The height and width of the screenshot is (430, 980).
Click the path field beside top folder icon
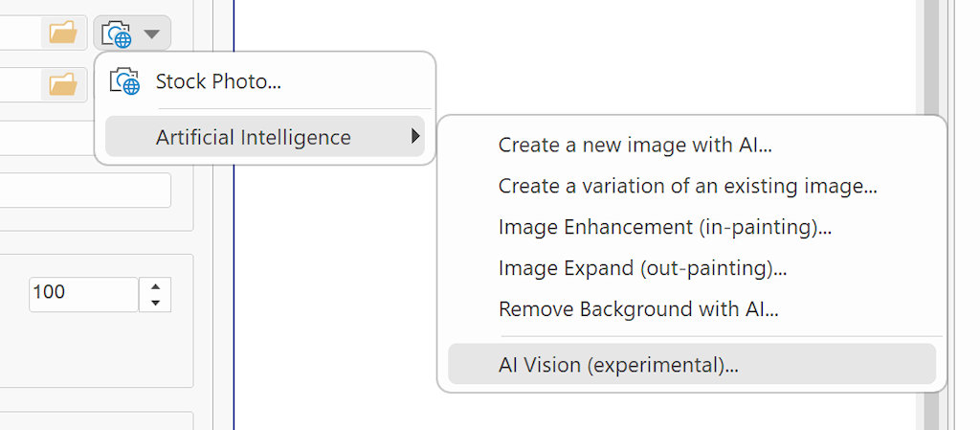20,33
